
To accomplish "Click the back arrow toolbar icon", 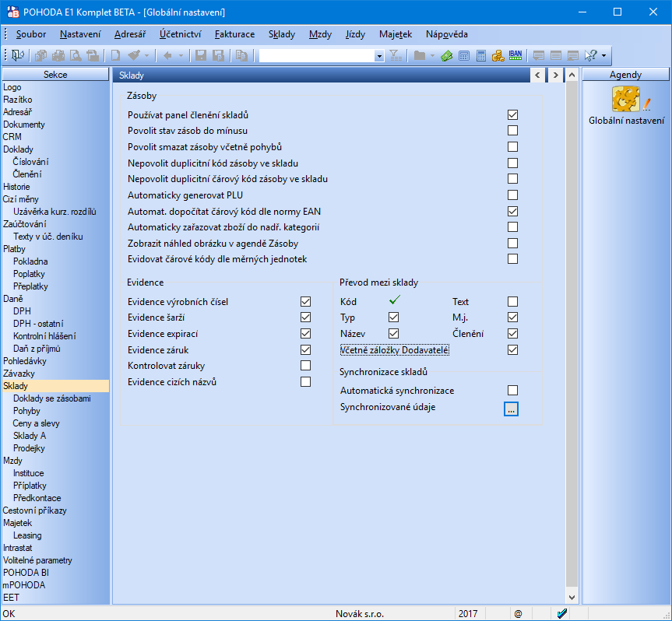I will [167, 55].
